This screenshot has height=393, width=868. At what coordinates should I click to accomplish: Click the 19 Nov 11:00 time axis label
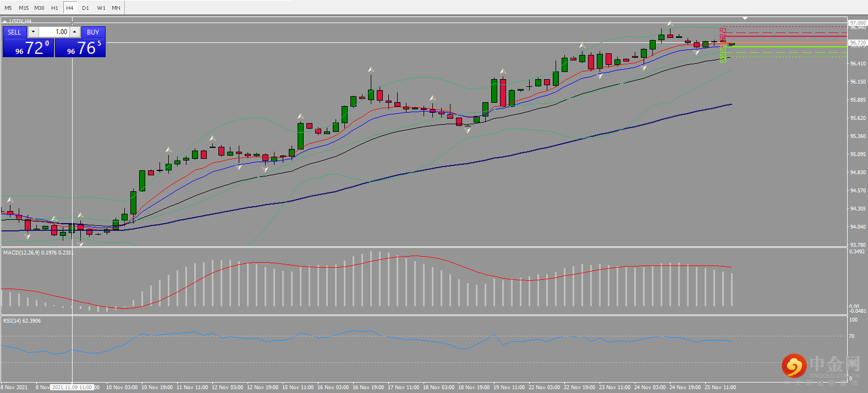pyautogui.click(x=509, y=388)
